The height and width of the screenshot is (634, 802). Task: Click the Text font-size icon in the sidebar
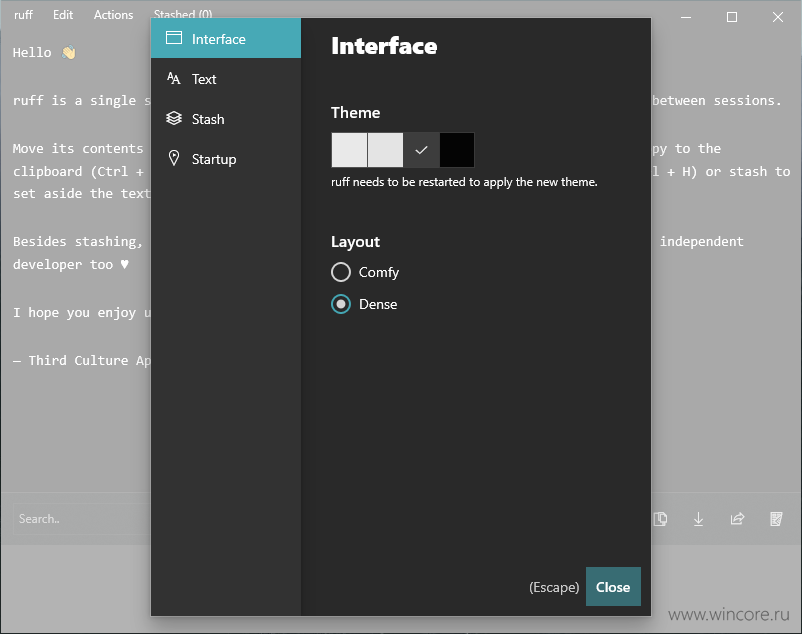[x=173, y=78]
